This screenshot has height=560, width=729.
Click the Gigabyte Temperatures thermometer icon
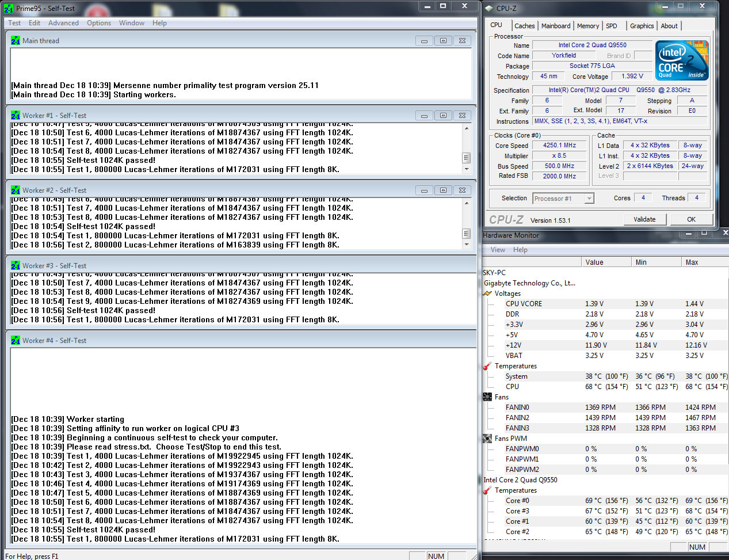click(x=488, y=366)
